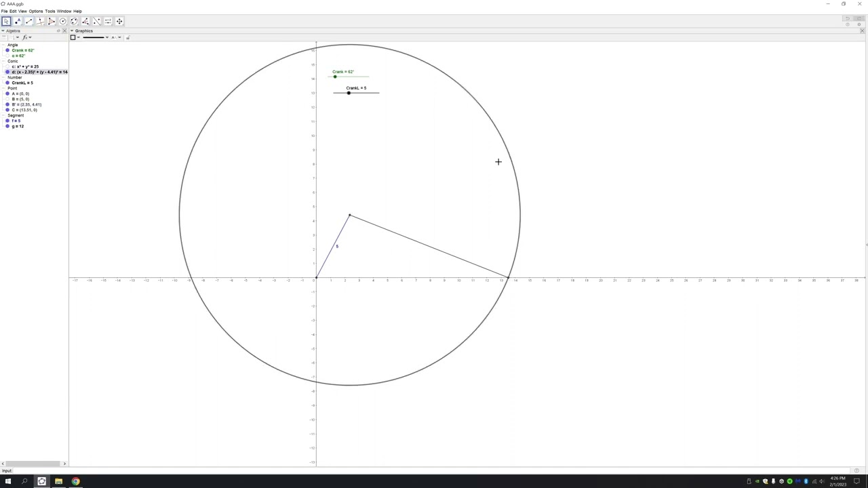Select the Perpendicular Line tool
The height and width of the screenshot is (488, 868).
[40, 21]
